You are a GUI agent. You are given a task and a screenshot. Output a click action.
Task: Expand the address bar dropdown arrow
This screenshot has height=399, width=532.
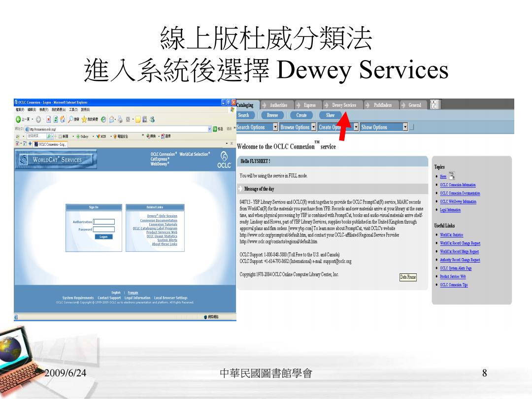[x=209, y=129]
